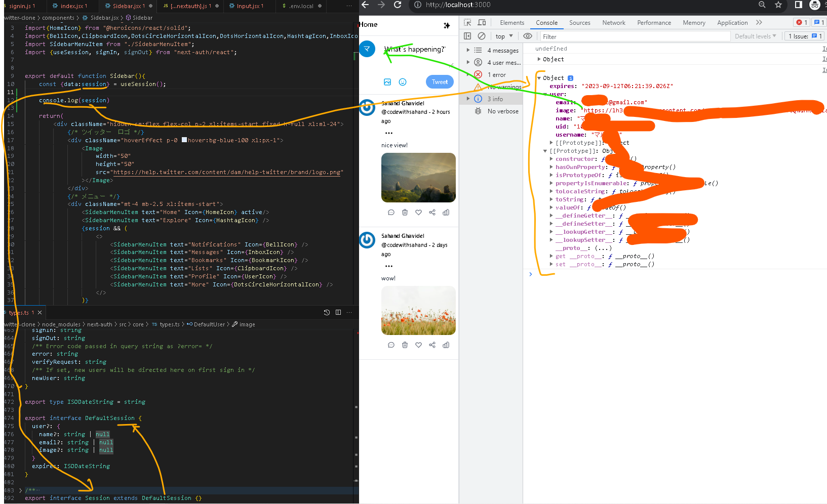The width and height of the screenshot is (827, 504).
Task: Like the 'wow!' post with heart icon
Action: (418, 345)
